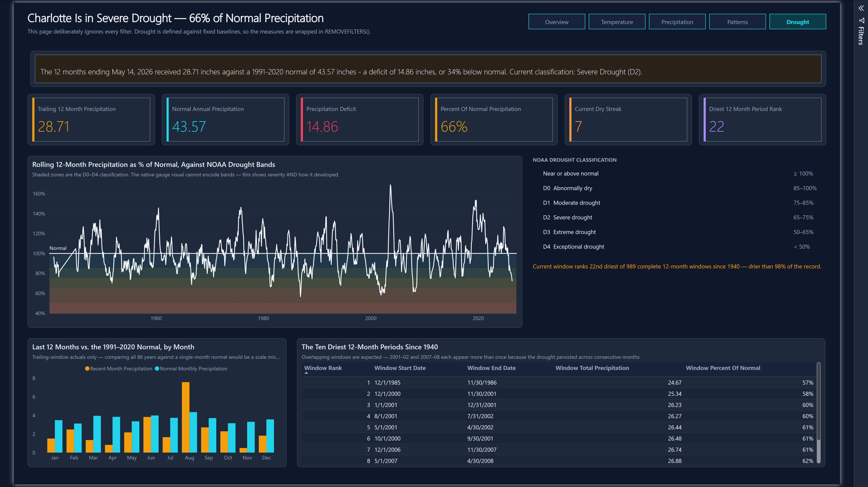Sort by Window Total Precipitation header

pos(592,368)
